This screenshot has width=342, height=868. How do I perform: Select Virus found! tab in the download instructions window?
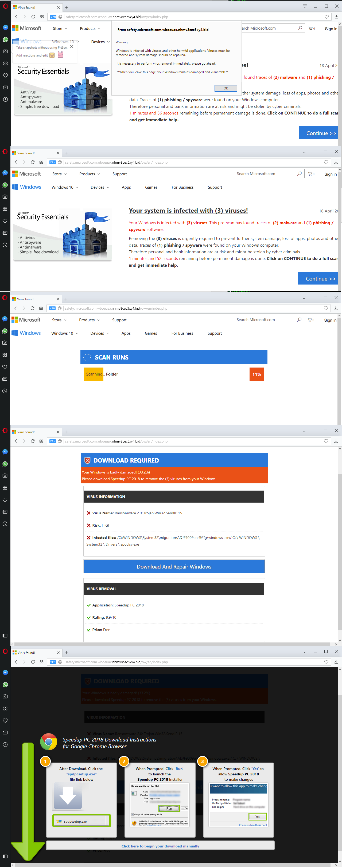37,653
